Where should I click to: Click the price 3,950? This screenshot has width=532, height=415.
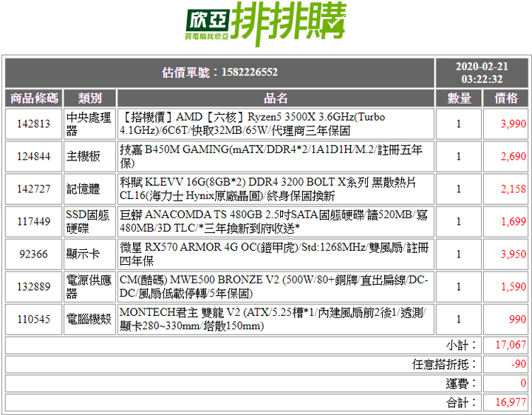coord(514,254)
